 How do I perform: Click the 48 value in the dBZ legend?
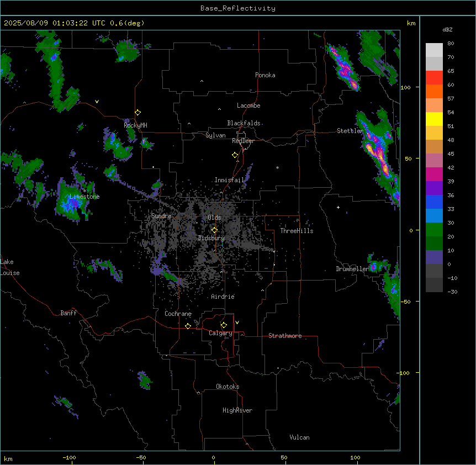451,140
